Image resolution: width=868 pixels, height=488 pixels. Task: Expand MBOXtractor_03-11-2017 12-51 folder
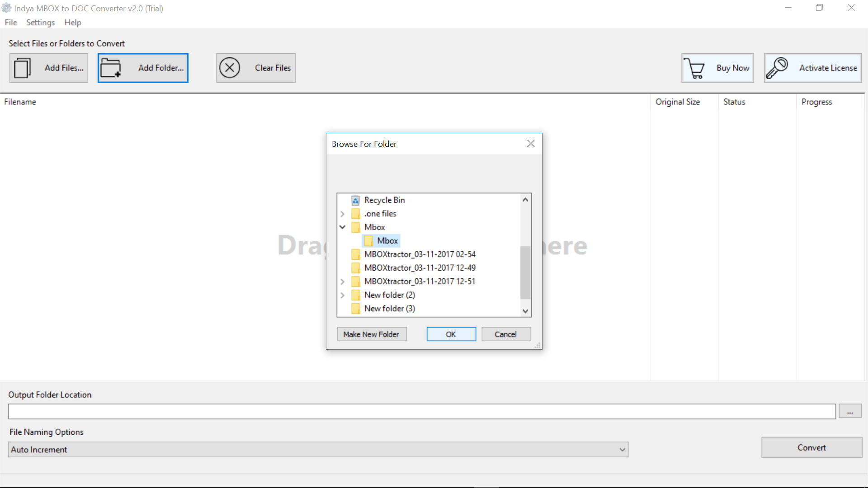343,282
